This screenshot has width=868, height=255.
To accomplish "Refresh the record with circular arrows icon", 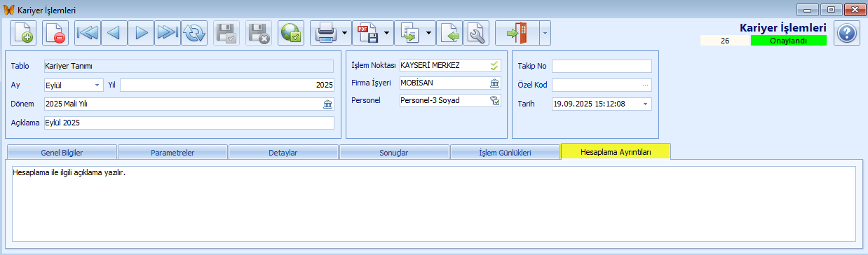I will pos(194,33).
